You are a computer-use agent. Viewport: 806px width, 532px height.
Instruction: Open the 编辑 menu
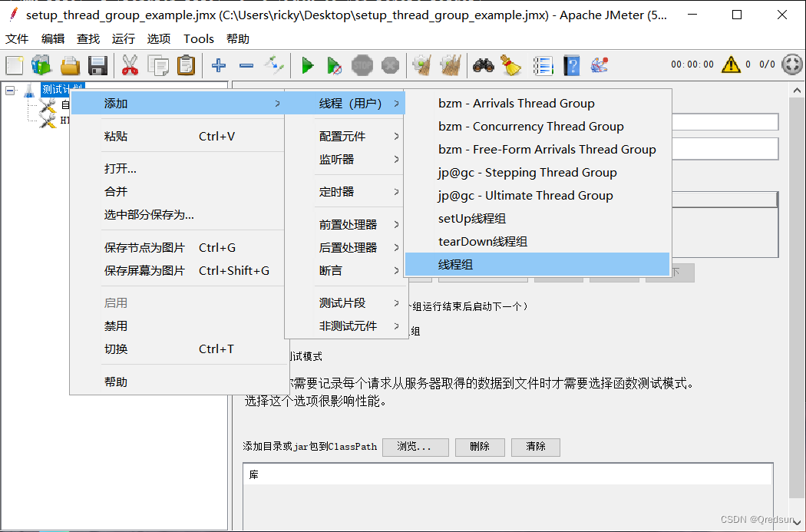pos(53,39)
